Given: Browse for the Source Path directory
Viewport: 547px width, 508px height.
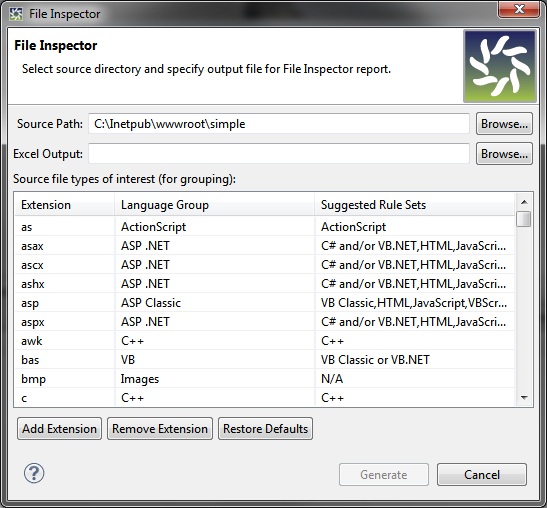Looking at the screenshot, I should (x=504, y=124).
